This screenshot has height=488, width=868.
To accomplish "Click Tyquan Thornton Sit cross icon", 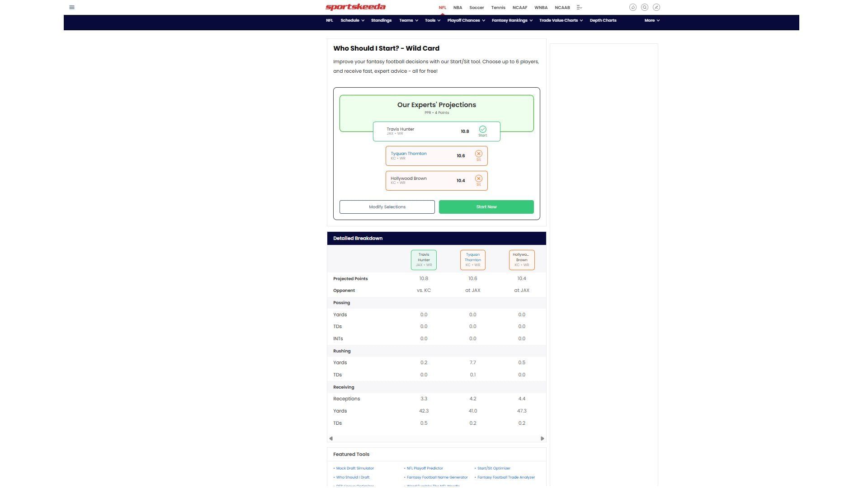I will [478, 154].
